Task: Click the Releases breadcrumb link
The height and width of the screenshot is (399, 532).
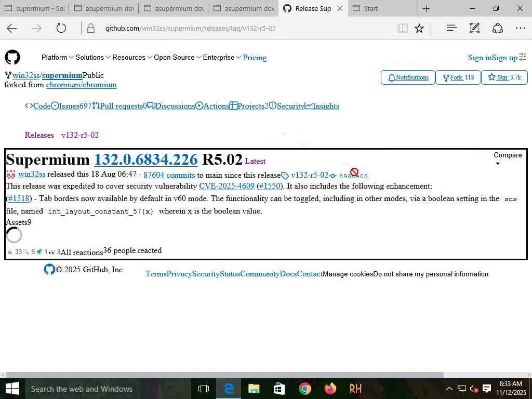Action: 39,135
